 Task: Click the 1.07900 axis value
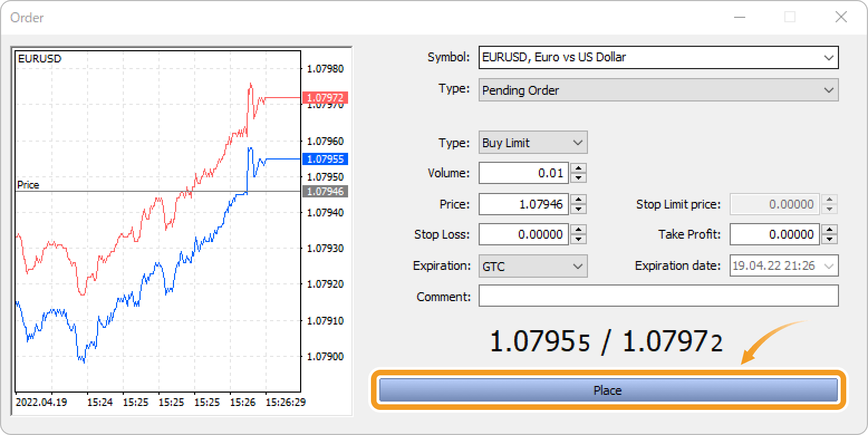325,356
